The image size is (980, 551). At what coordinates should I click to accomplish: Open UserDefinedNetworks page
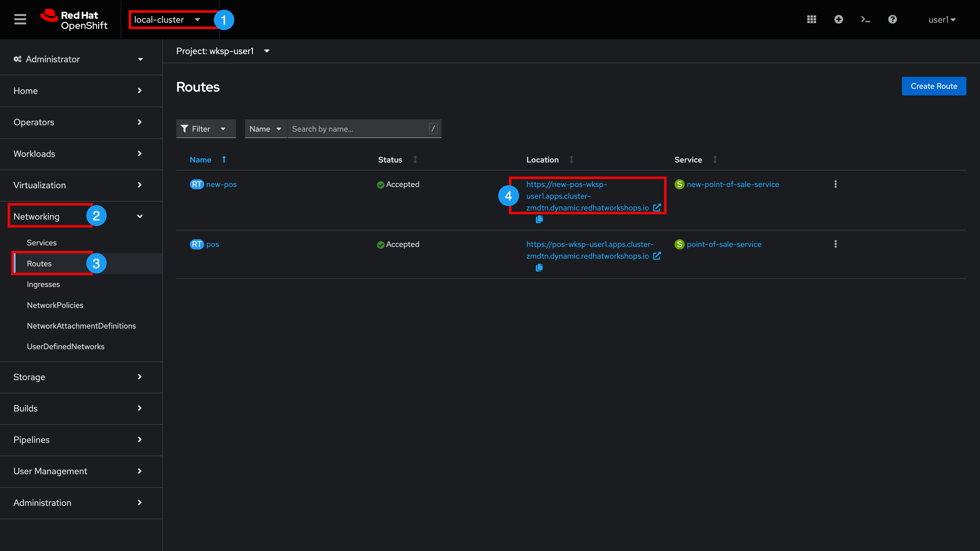coord(66,346)
